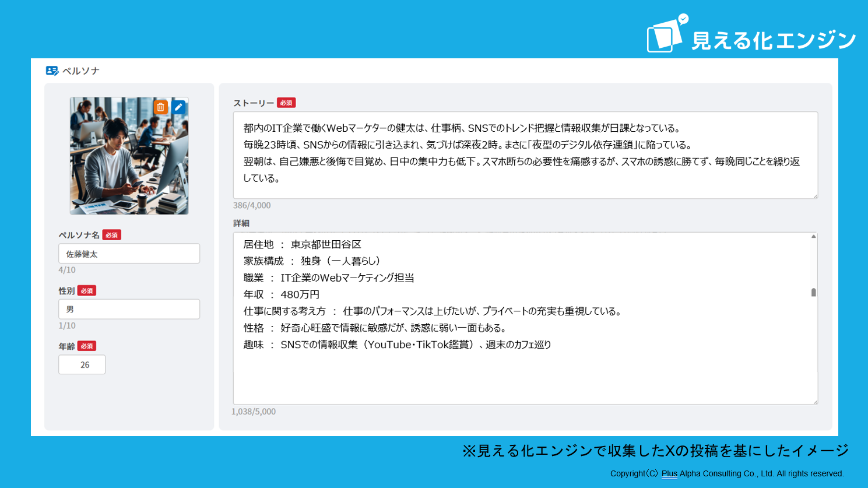The width and height of the screenshot is (868, 488).
Task: Click inside the ストーリー text area
Action: 525,155
